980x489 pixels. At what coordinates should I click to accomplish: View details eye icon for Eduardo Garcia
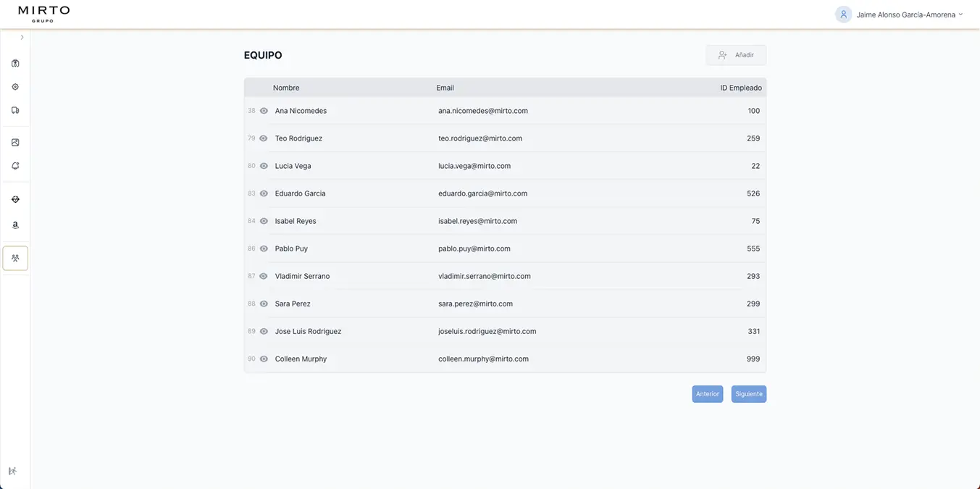pyautogui.click(x=264, y=193)
